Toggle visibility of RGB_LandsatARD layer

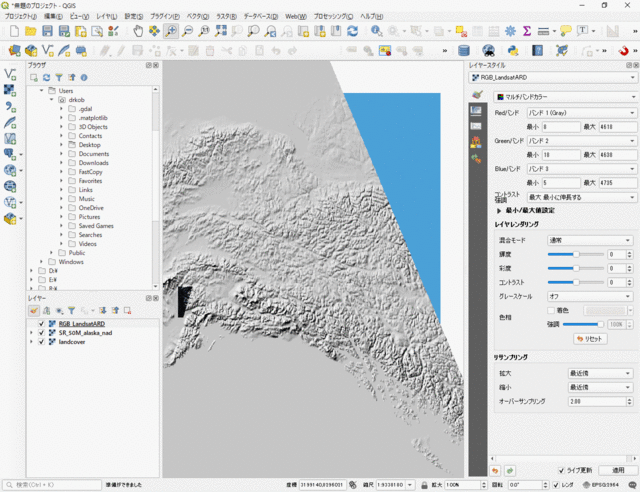click(x=41, y=324)
